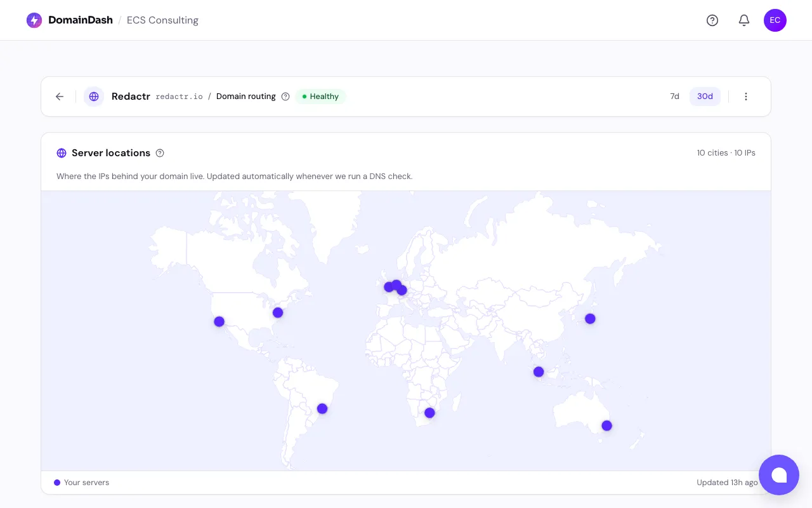Click the '10 cities · 10 IPs' summary
This screenshot has width=812, height=508.
(726, 153)
